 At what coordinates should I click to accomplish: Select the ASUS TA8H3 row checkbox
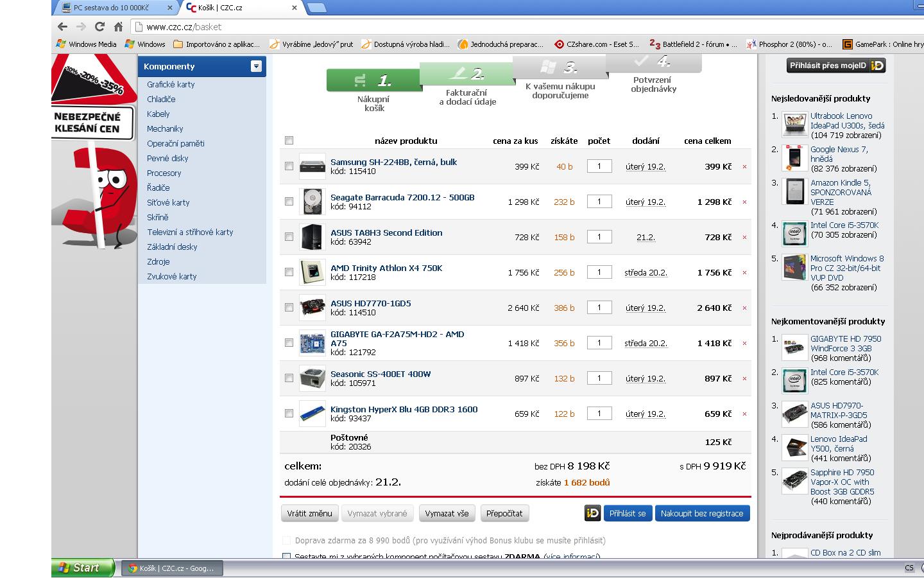pos(289,237)
